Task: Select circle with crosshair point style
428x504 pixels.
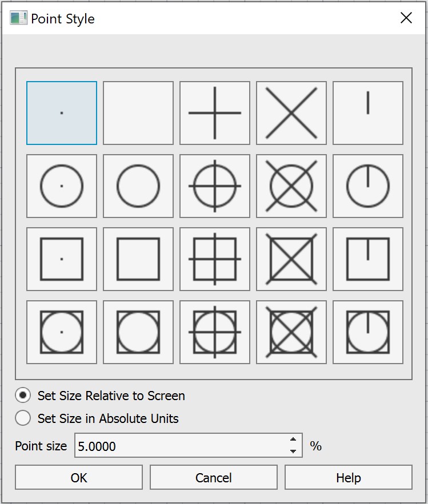Action: pos(215,186)
